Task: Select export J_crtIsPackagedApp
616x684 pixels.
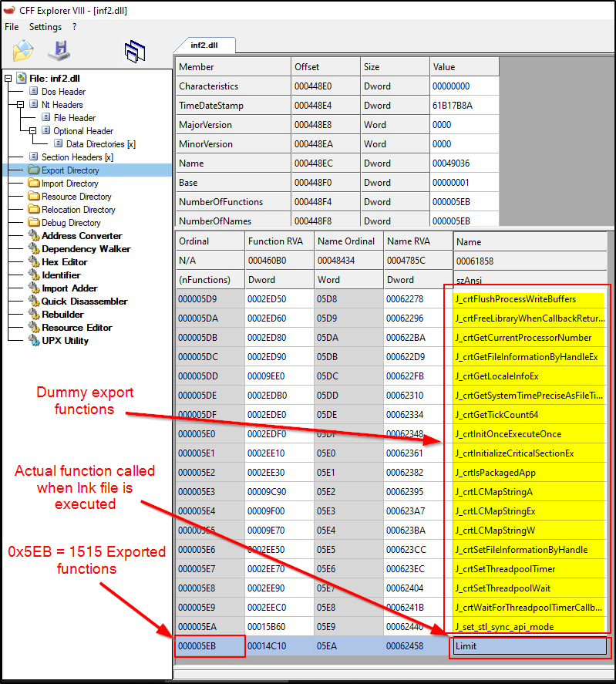Action: click(530, 473)
